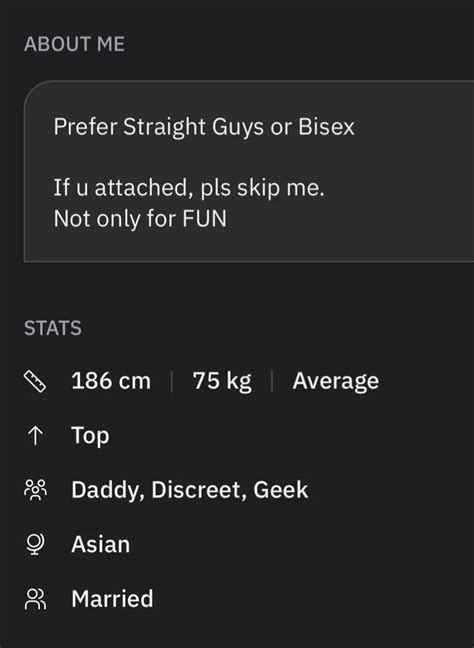The width and height of the screenshot is (474, 648).
Task: Tap the Married status text
Action: (x=112, y=599)
